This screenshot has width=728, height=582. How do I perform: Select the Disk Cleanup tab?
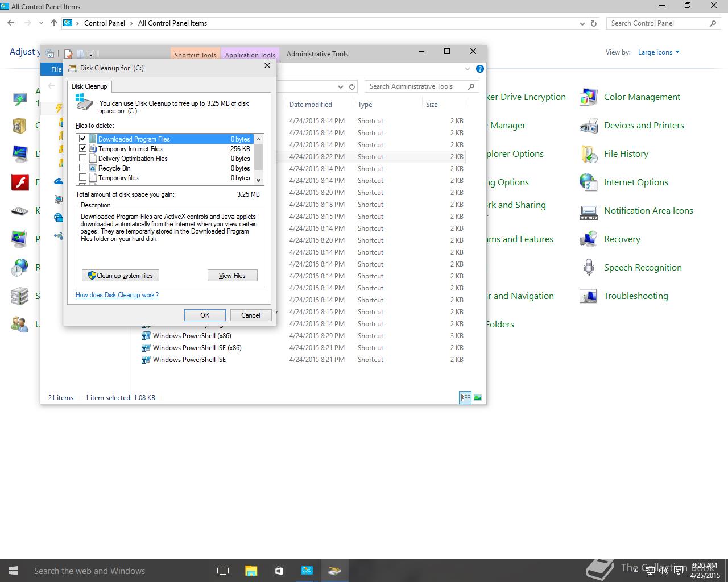tap(89, 86)
